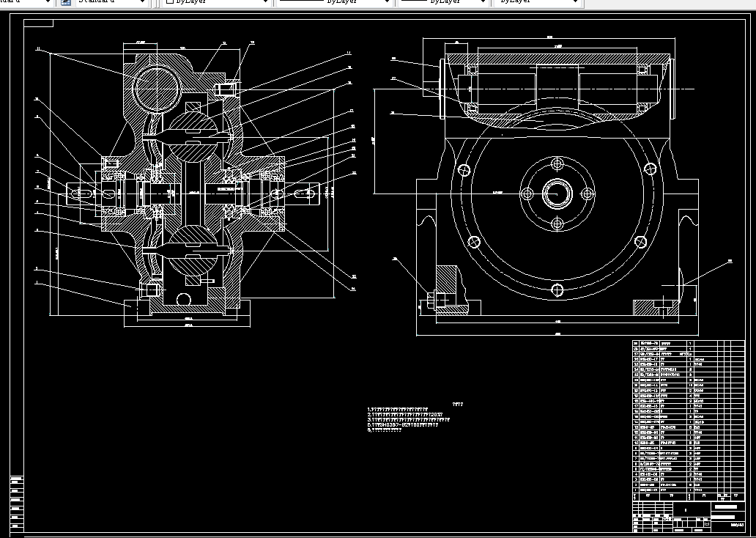Pick the keyway on the right output shaft end
This screenshot has width=756, height=538.
305,194
